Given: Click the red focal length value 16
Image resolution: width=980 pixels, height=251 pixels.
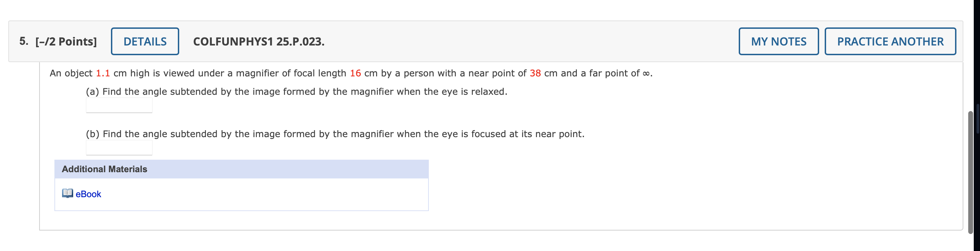Looking at the screenshot, I should [x=356, y=73].
